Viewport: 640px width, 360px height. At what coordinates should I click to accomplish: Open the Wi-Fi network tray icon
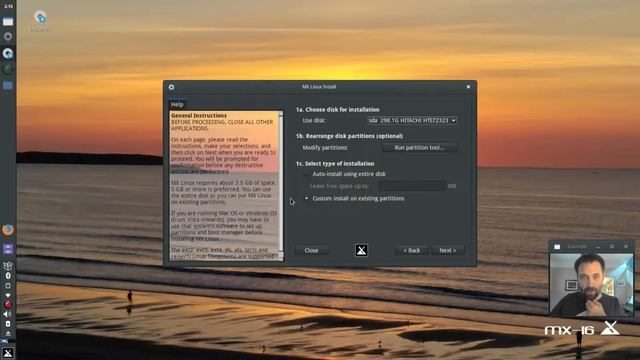pyautogui.click(x=8, y=295)
